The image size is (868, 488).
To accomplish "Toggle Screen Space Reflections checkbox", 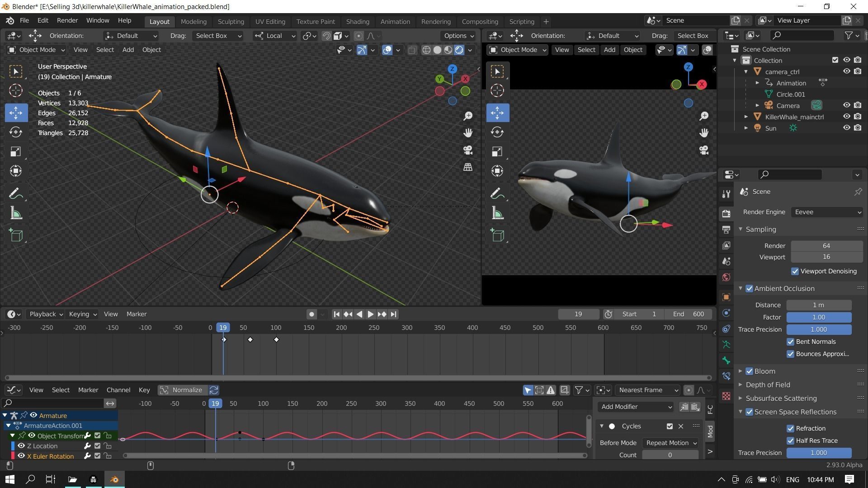I will pos(749,412).
